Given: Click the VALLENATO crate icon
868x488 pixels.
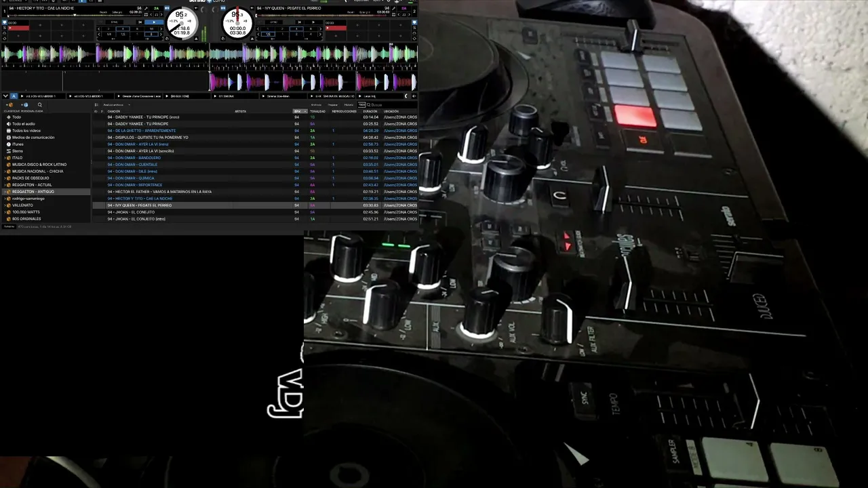Looking at the screenshot, I should coord(9,205).
